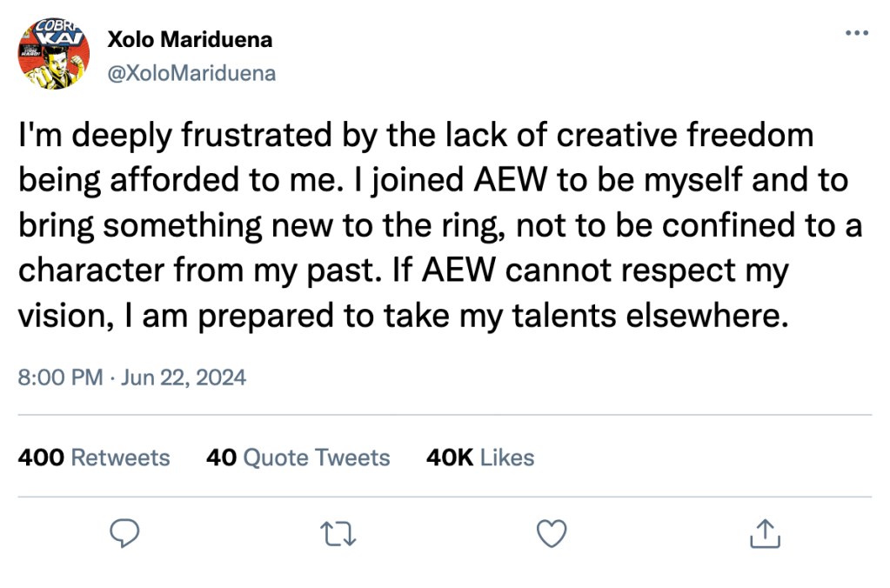Like the tweet with the heart icon
Viewport: 890px width, 588px height.
pos(552,532)
